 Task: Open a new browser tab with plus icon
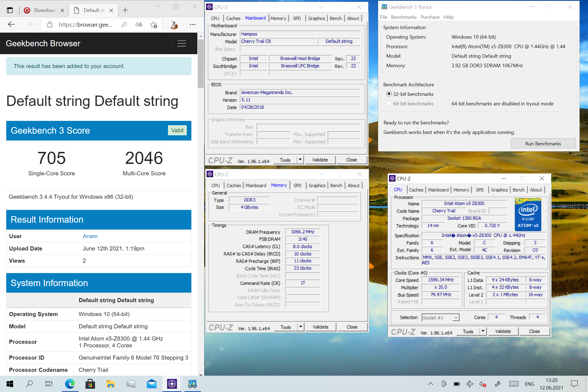click(x=125, y=10)
